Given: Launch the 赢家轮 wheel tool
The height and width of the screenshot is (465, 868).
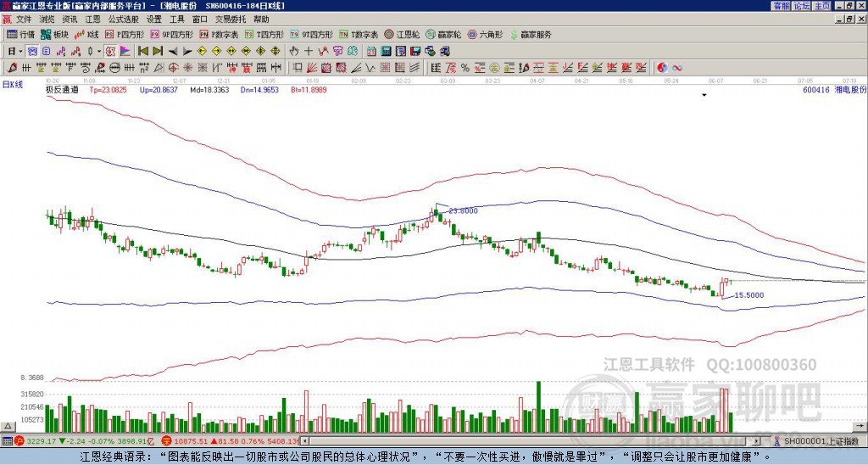Looking at the screenshot, I should (443, 34).
